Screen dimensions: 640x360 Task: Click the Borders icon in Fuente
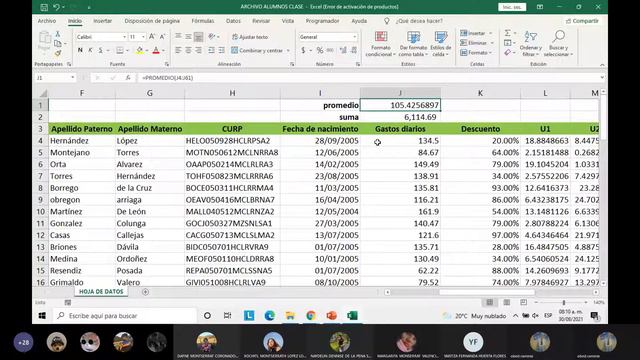120,50
